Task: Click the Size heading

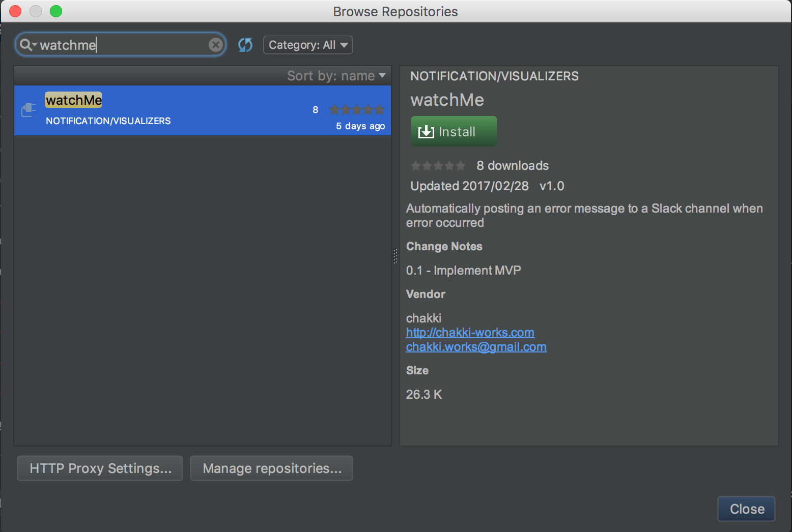Action: point(417,371)
